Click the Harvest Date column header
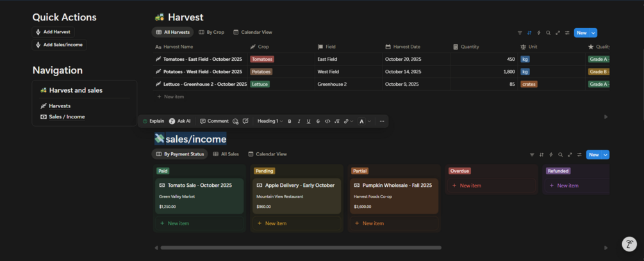The image size is (644, 261). 416,47
